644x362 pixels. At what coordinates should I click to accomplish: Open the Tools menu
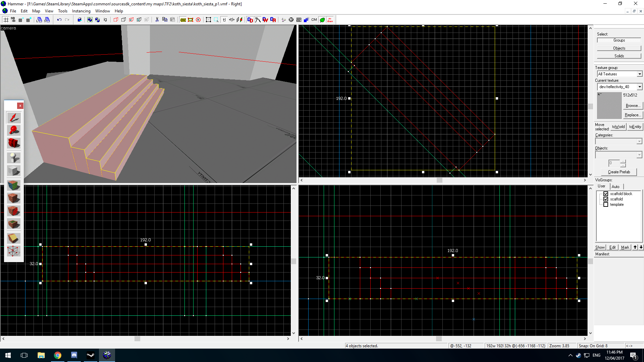[63, 11]
